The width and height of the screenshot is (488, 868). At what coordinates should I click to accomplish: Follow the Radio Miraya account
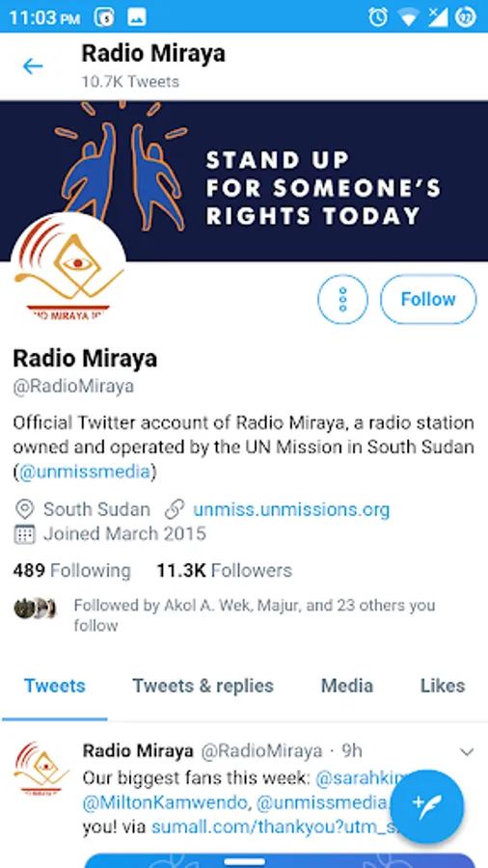tap(428, 300)
